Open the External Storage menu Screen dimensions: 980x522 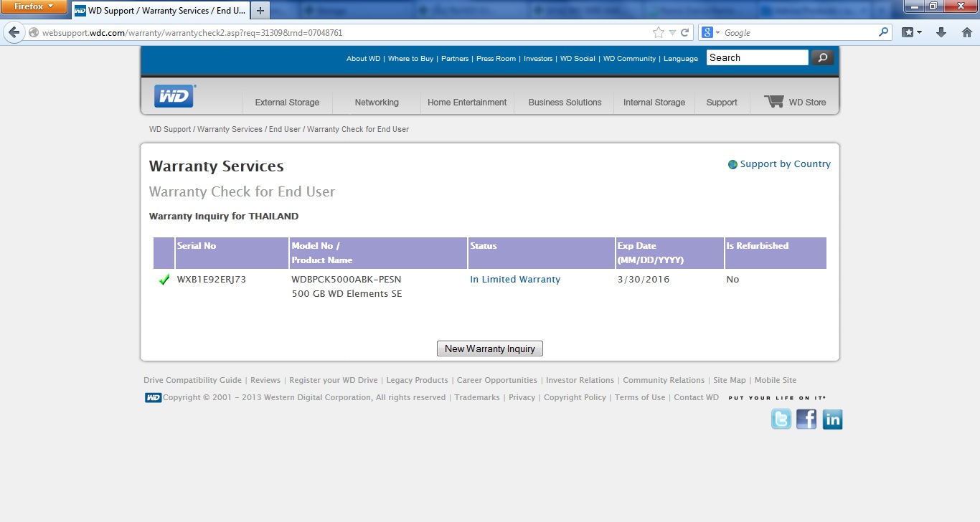click(x=287, y=103)
